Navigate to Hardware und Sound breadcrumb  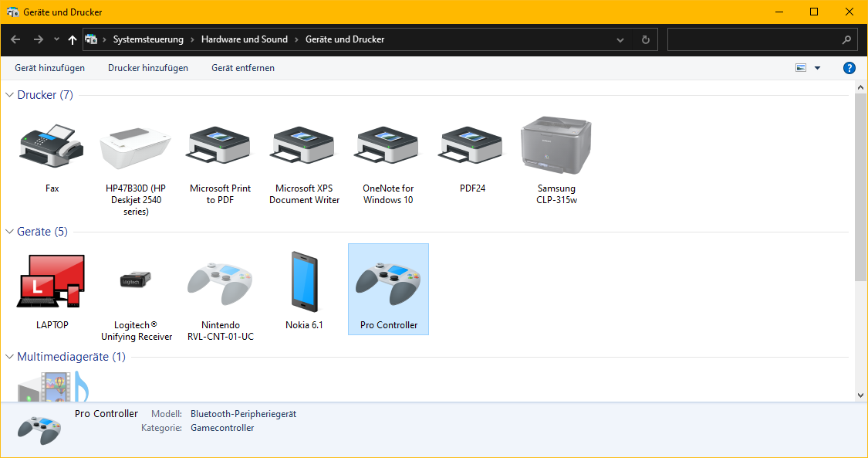(245, 39)
